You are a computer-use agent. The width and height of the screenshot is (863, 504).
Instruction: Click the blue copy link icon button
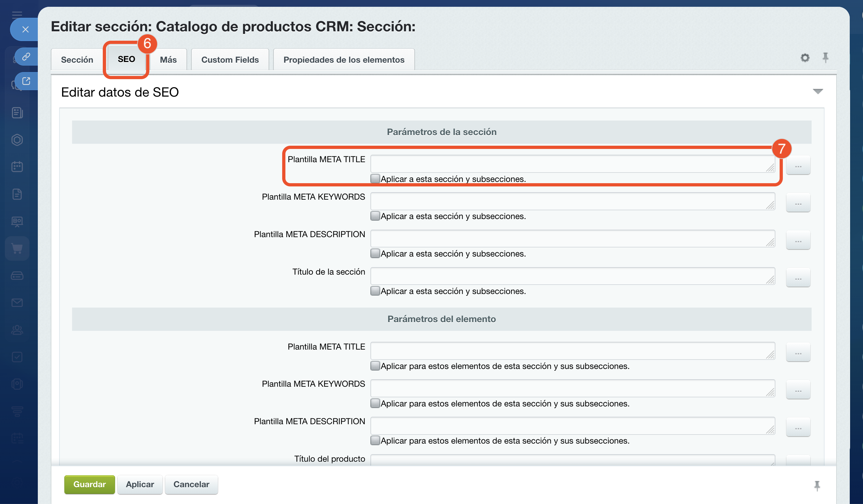pos(26,57)
